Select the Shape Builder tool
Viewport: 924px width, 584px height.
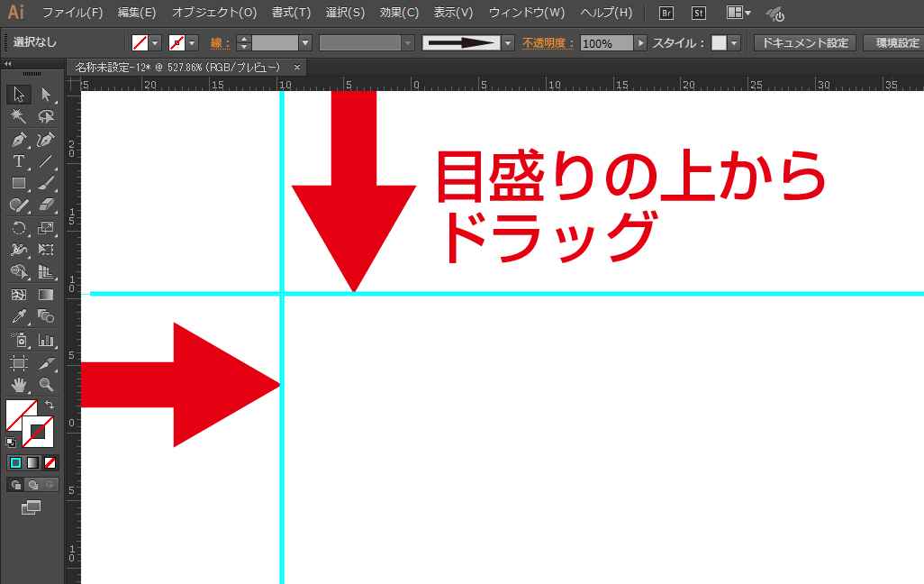pyautogui.click(x=19, y=271)
